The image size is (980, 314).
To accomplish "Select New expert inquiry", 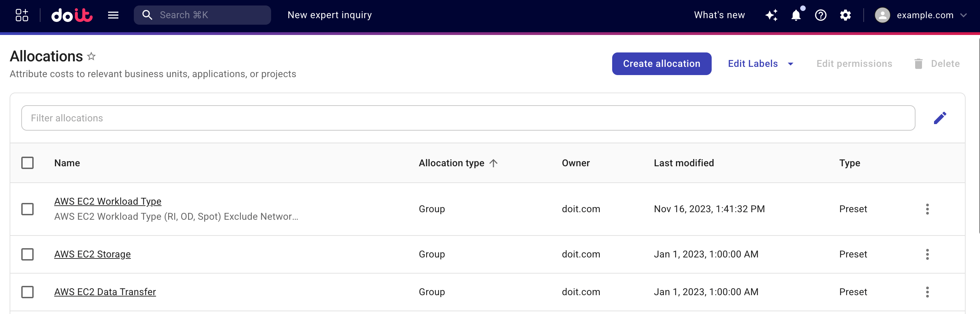I will click(329, 15).
